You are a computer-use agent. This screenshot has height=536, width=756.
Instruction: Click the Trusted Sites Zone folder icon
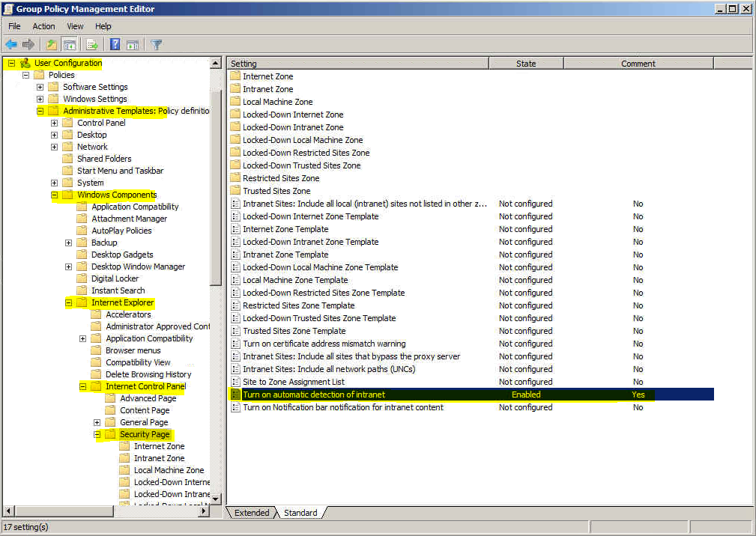click(235, 191)
